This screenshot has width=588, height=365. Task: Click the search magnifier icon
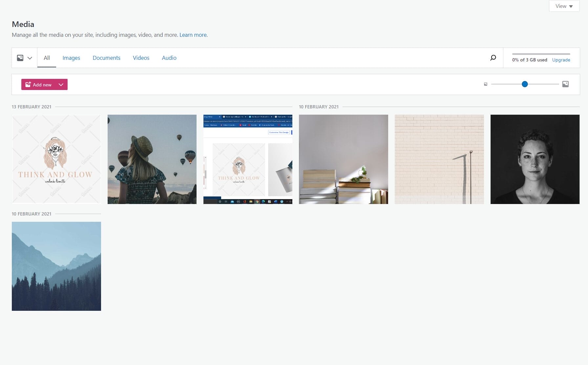(x=493, y=58)
